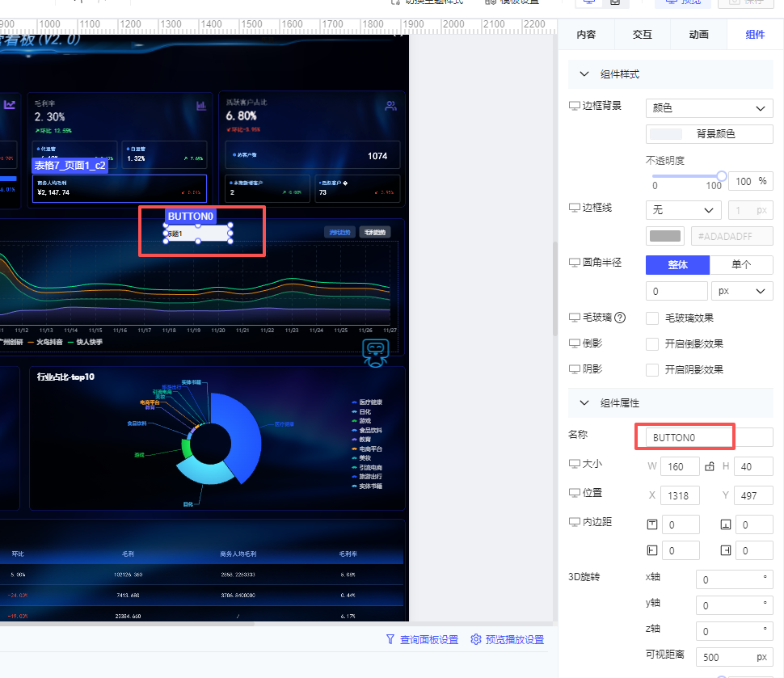Click the robot assistant icon on canvas
Image resolution: width=784 pixels, height=678 pixels.
click(x=376, y=353)
